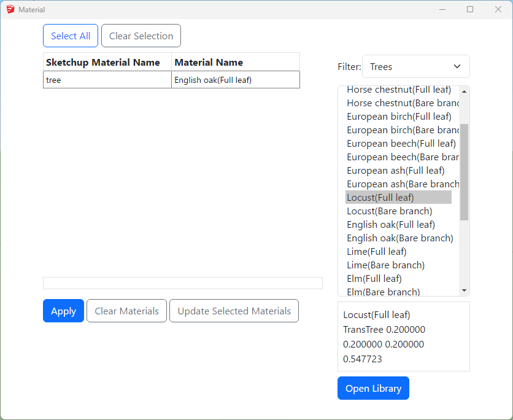Click English oak(Full leaf) table cell
The width and height of the screenshot is (513, 420).
[235, 80]
